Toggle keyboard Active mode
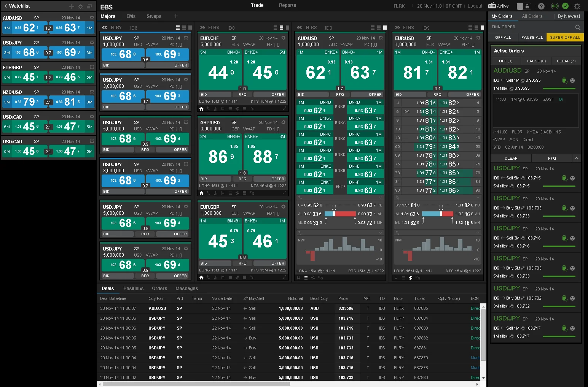Image resolution: width=588 pixels, height=387 pixels. [x=499, y=6]
